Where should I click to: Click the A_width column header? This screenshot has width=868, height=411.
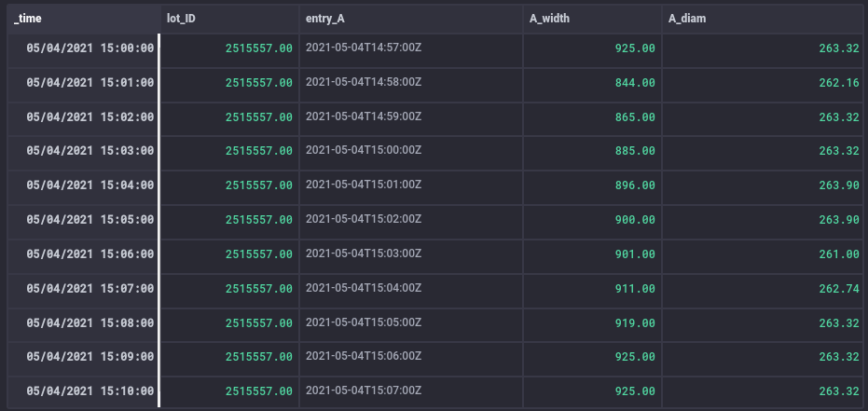(592, 19)
